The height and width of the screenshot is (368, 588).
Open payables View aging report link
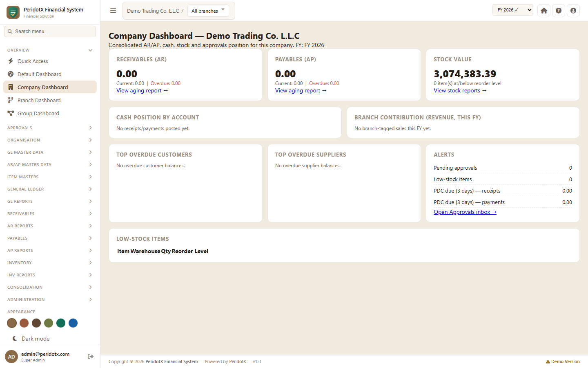[301, 90]
